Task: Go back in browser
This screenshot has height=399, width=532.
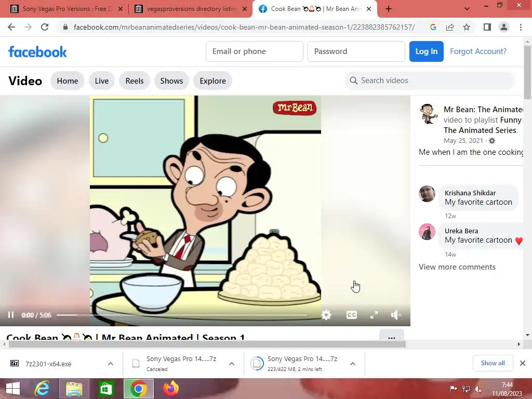Action: pyautogui.click(x=11, y=27)
